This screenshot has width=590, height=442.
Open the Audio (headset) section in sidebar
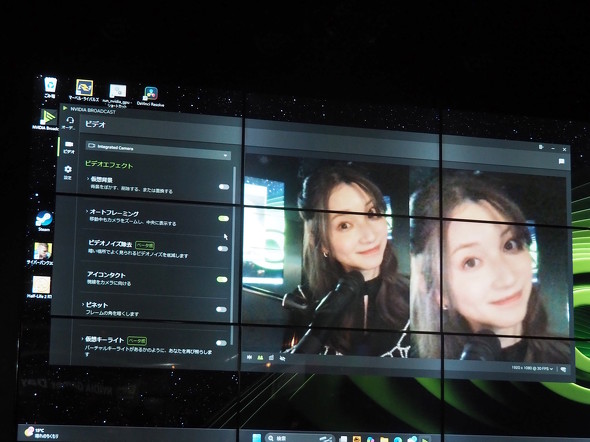pos(70,123)
